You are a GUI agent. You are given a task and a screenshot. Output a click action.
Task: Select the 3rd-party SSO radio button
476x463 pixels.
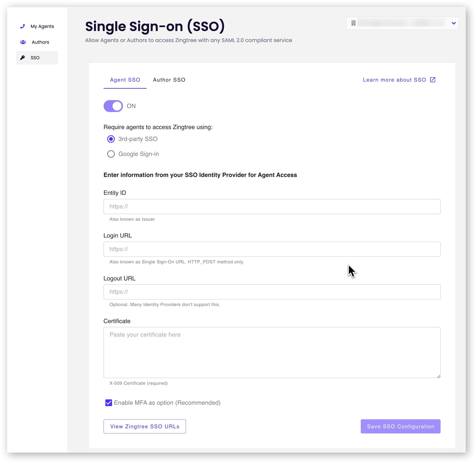[x=111, y=139]
